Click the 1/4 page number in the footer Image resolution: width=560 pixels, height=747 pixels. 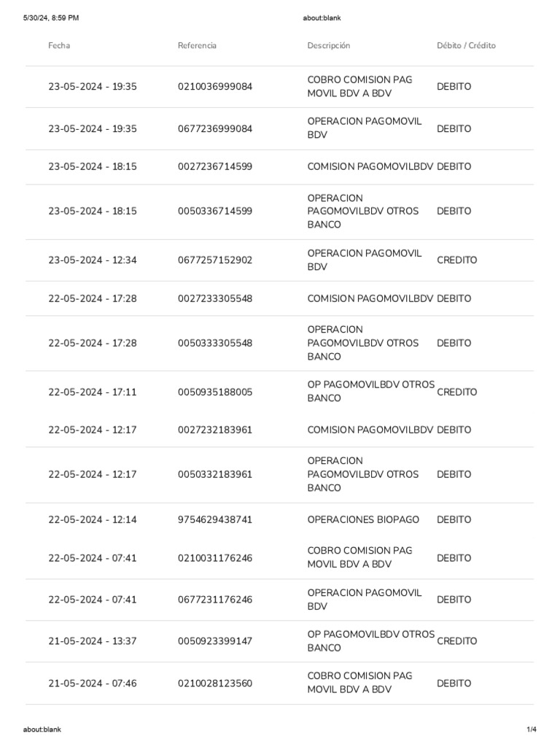pyautogui.click(x=531, y=729)
